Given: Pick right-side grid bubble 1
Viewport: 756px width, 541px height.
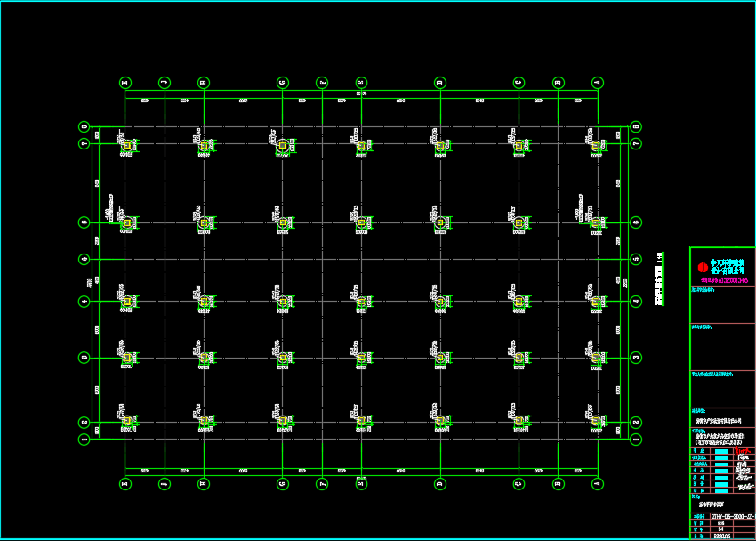Looking at the screenshot, I should pyautogui.click(x=636, y=440).
